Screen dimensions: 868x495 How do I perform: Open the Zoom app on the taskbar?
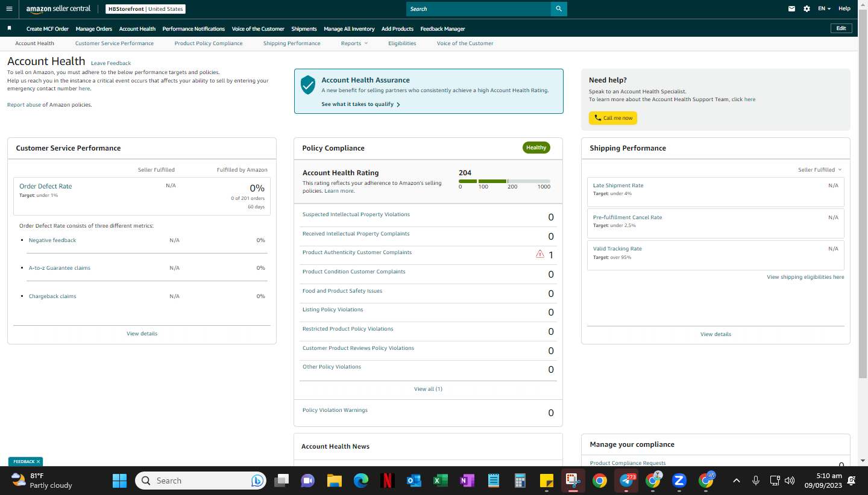point(679,481)
